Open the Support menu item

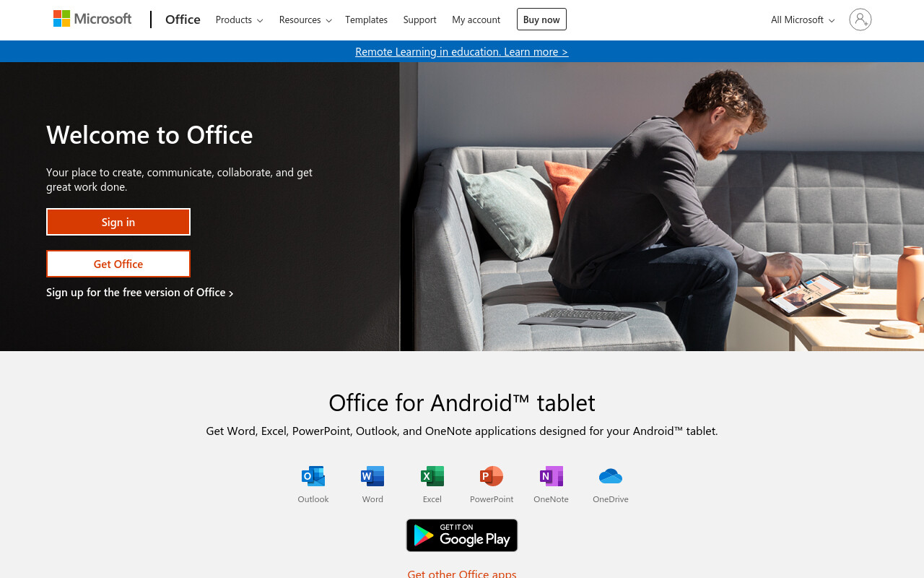[419, 20]
